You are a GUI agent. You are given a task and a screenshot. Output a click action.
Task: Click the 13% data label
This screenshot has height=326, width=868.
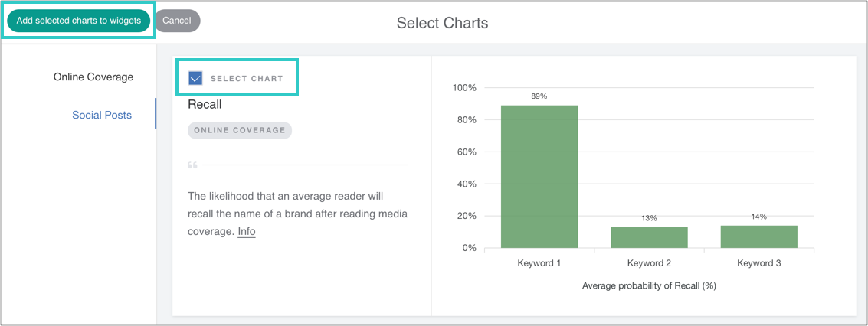click(649, 218)
